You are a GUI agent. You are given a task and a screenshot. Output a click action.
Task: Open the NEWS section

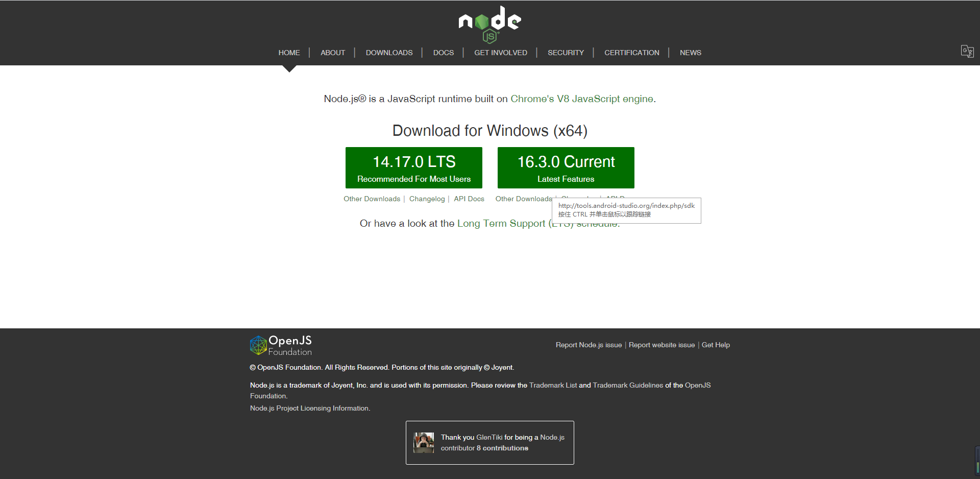click(691, 53)
